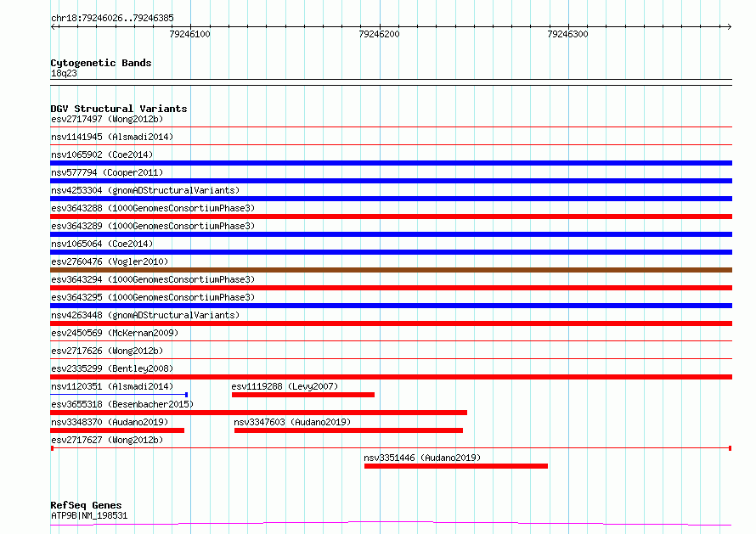Select variant nsv3348370 (Audano2019) label
Viewport: 756px width, 534px height.
pos(110,422)
